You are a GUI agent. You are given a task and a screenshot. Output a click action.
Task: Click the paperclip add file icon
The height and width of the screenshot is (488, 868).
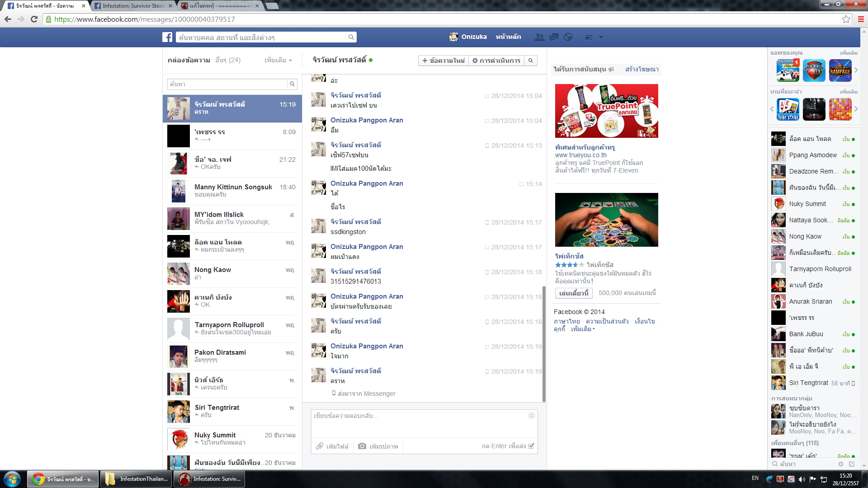pos(320,446)
